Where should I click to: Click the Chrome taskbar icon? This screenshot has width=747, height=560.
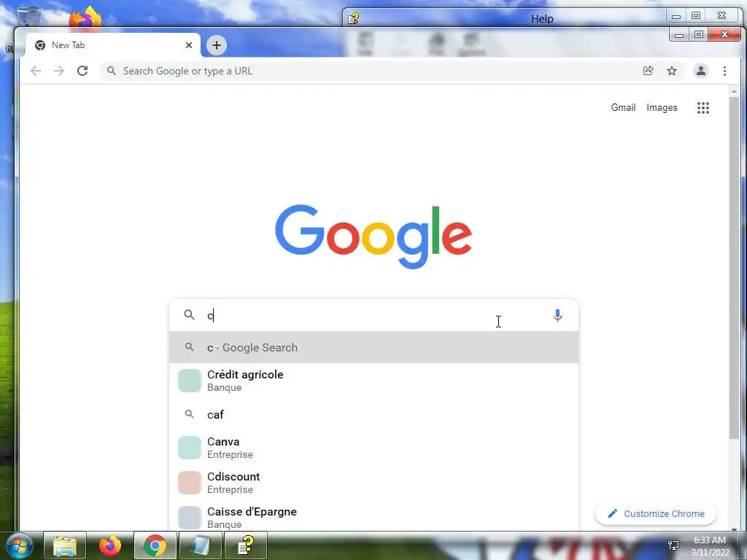click(x=155, y=545)
